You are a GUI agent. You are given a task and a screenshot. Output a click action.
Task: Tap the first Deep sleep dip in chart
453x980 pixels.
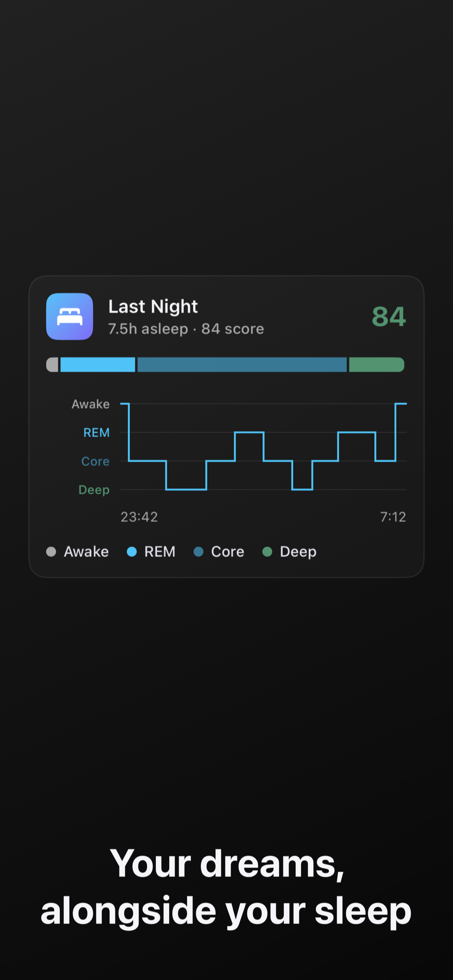tap(186, 489)
